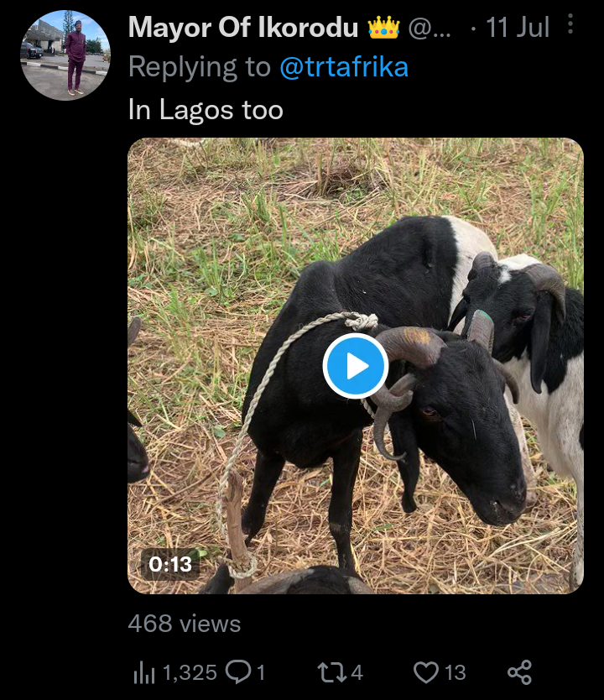Open the Mayor Of Ikorodu display name
Image resolution: width=604 pixels, height=700 pixels.
tap(244, 28)
